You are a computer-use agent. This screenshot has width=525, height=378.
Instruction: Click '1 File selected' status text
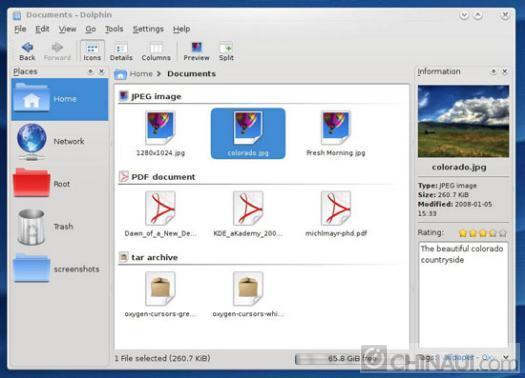(x=162, y=358)
